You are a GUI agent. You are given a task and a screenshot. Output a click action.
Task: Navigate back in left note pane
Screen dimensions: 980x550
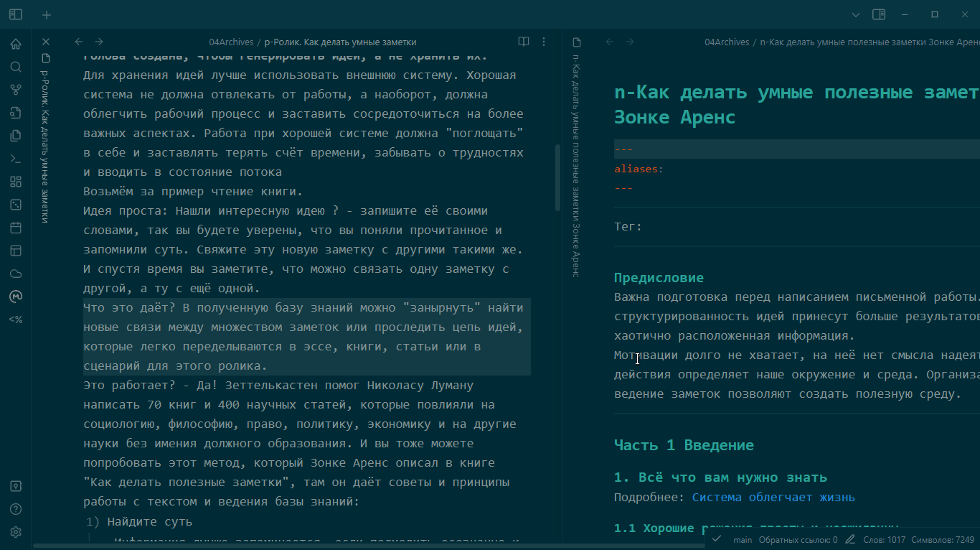79,42
